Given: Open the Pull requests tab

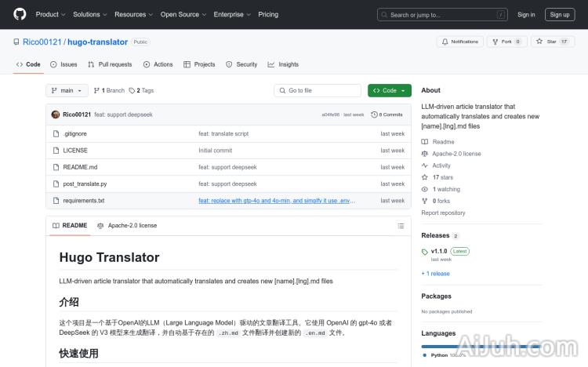Looking at the screenshot, I should 110,64.
